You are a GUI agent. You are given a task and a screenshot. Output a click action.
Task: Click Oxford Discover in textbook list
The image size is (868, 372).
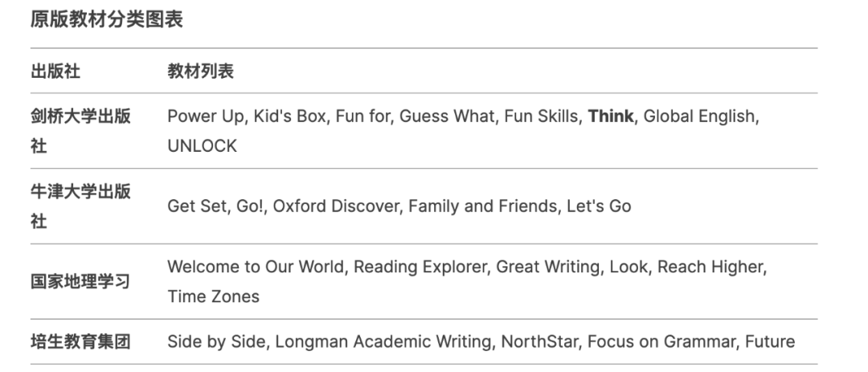point(335,206)
